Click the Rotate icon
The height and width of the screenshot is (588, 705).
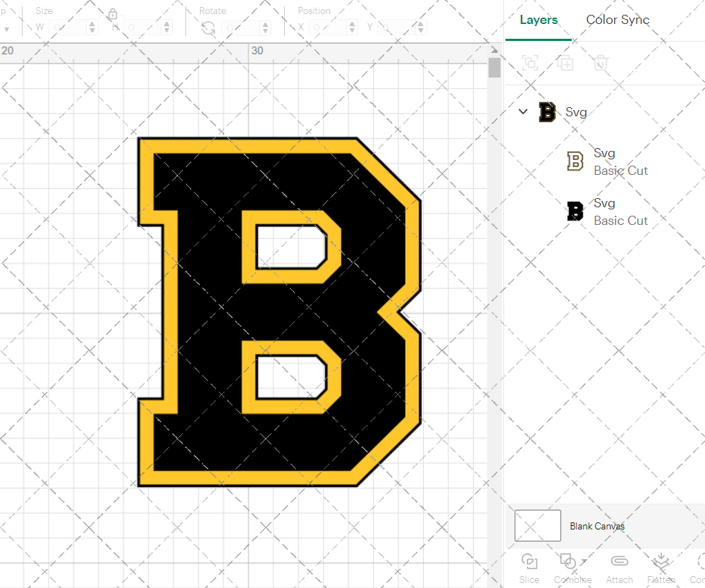coord(208,28)
